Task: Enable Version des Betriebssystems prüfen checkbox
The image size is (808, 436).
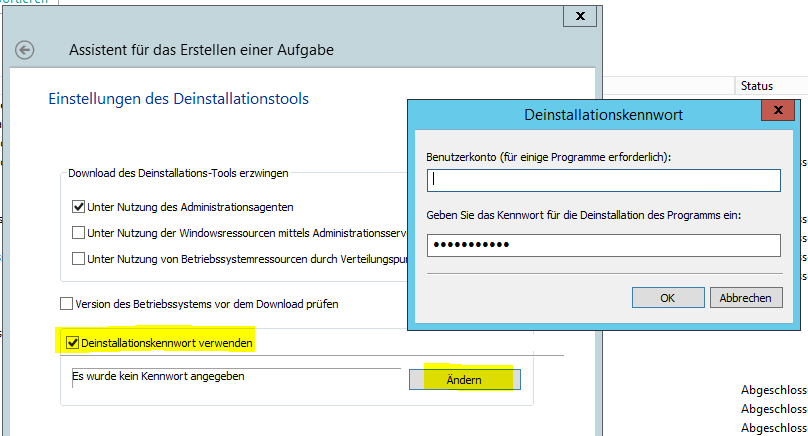Action: pos(67,303)
